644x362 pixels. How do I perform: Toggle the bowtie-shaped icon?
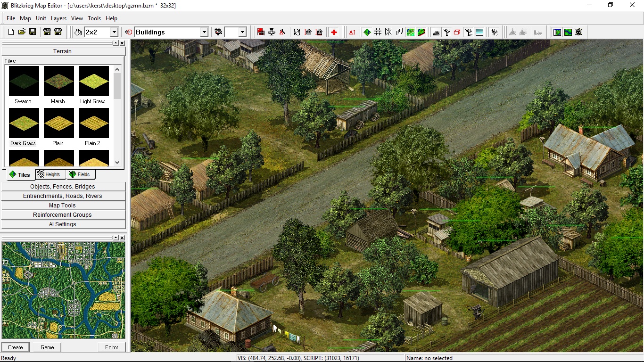coord(388,32)
